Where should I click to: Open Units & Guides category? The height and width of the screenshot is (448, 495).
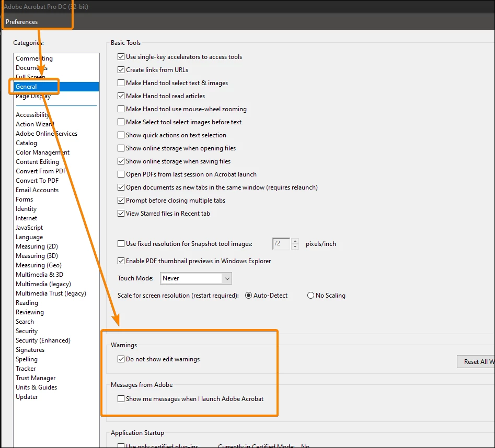(36, 387)
